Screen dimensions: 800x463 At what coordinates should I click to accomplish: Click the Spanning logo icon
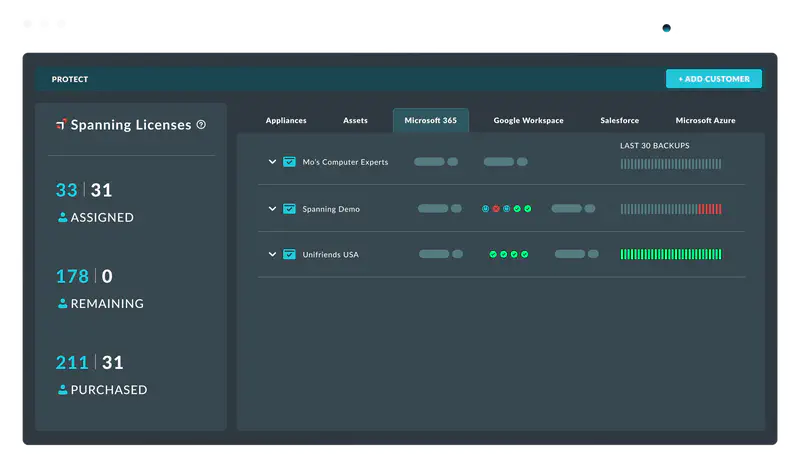(x=61, y=124)
